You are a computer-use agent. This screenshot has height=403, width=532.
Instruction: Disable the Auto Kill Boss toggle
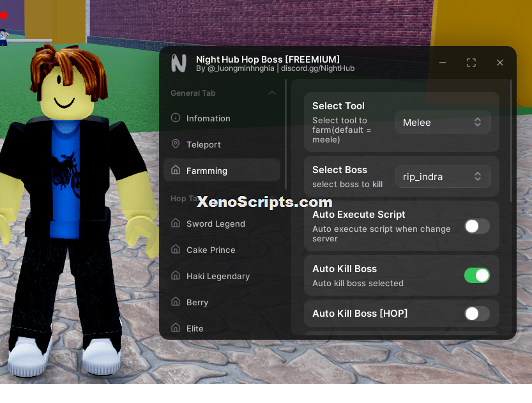pos(476,275)
